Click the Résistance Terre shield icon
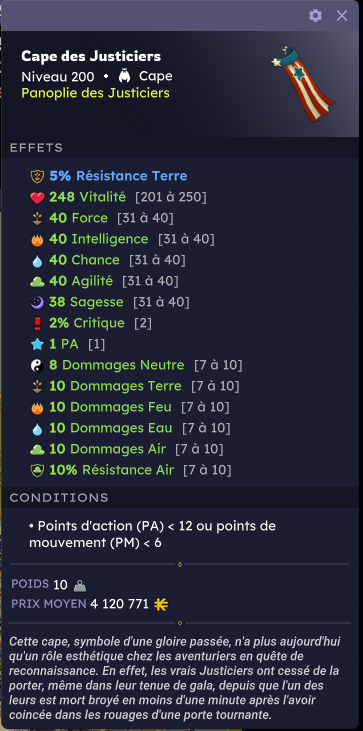363x731 pixels. pyautogui.click(x=37, y=176)
